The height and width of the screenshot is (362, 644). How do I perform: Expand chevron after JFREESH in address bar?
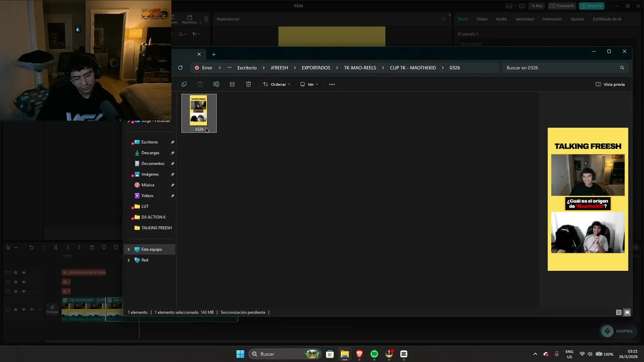[x=295, y=68]
